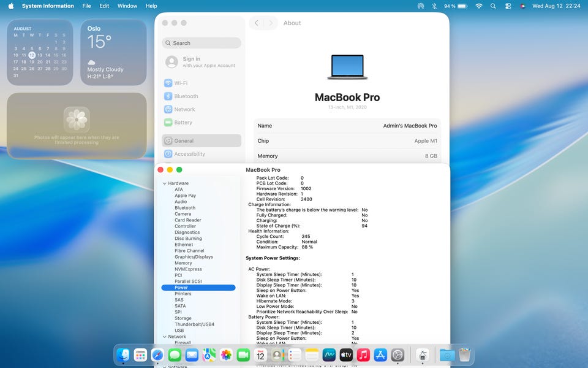Select Network in System Settings sidebar
This screenshot has height=368, width=588.
point(202,109)
